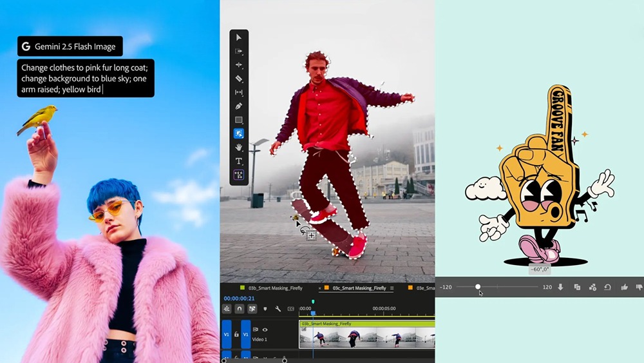Click the Timeline Display Settings wrench
The width and height of the screenshot is (644, 363).
[278, 309]
